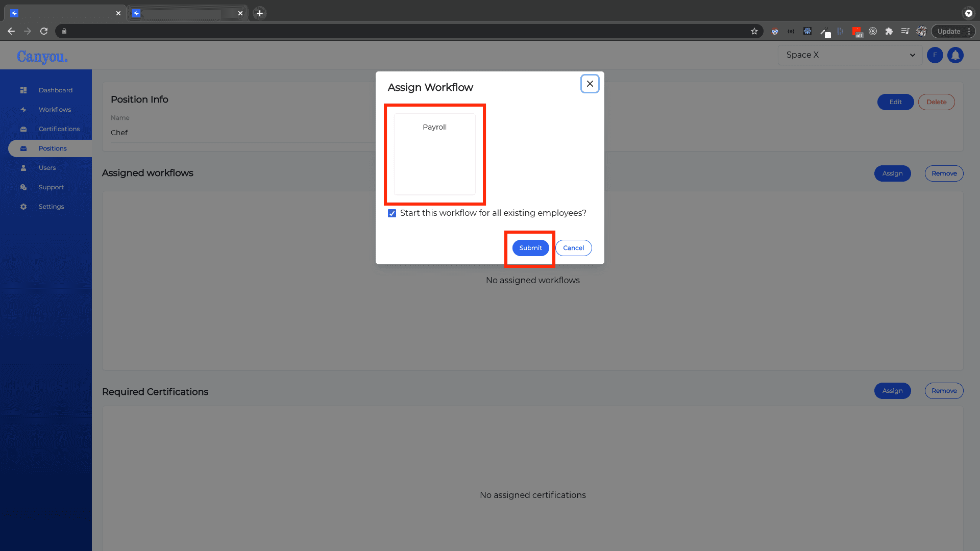Click the Support icon in sidebar
The width and height of the screenshot is (980, 551).
(x=22, y=187)
